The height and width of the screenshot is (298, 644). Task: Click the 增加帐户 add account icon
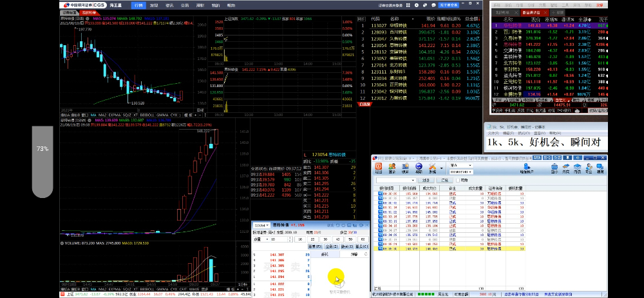click(527, 169)
